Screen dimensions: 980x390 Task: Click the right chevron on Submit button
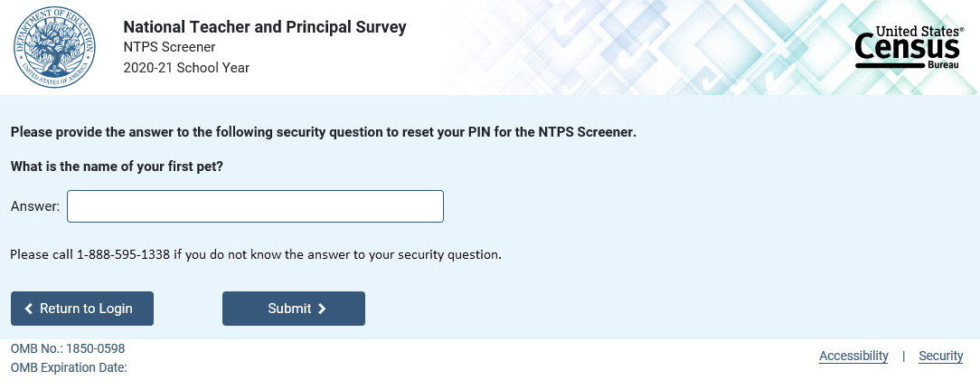pyautogui.click(x=322, y=309)
